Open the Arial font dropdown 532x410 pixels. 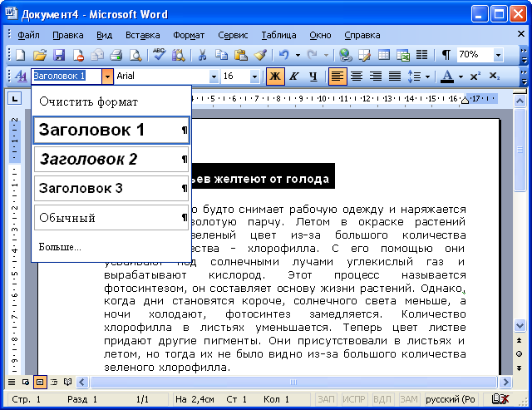214,77
